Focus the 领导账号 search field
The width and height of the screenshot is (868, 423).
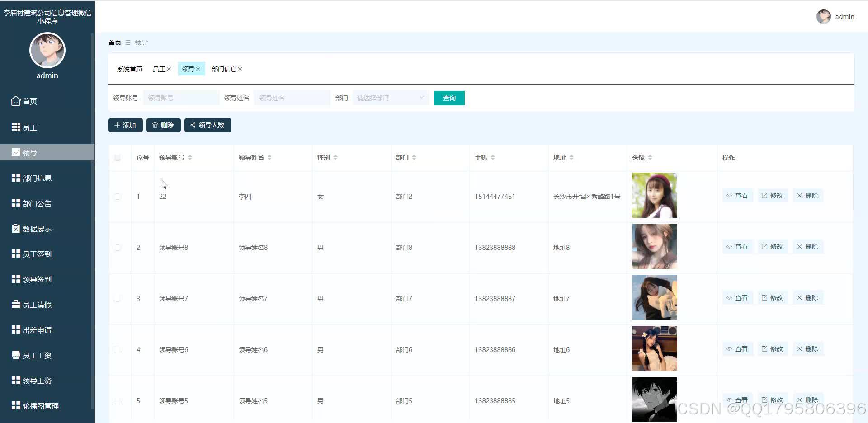click(x=181, y=98)
